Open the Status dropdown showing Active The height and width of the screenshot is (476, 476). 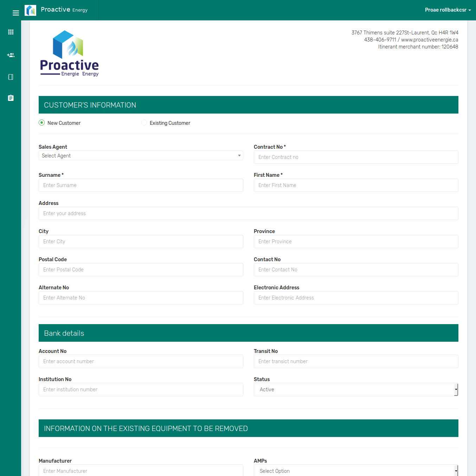click(x=356, y=390)
